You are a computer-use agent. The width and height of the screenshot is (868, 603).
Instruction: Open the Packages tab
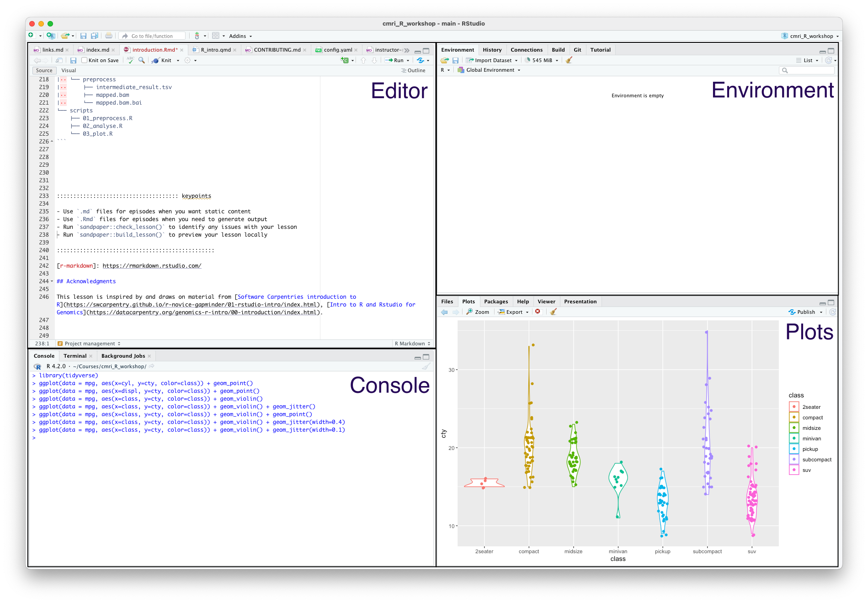(496, 301)
